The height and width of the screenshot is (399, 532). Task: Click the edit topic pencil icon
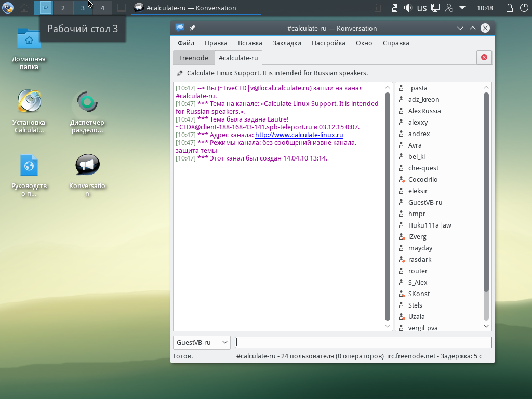point(180,73)
